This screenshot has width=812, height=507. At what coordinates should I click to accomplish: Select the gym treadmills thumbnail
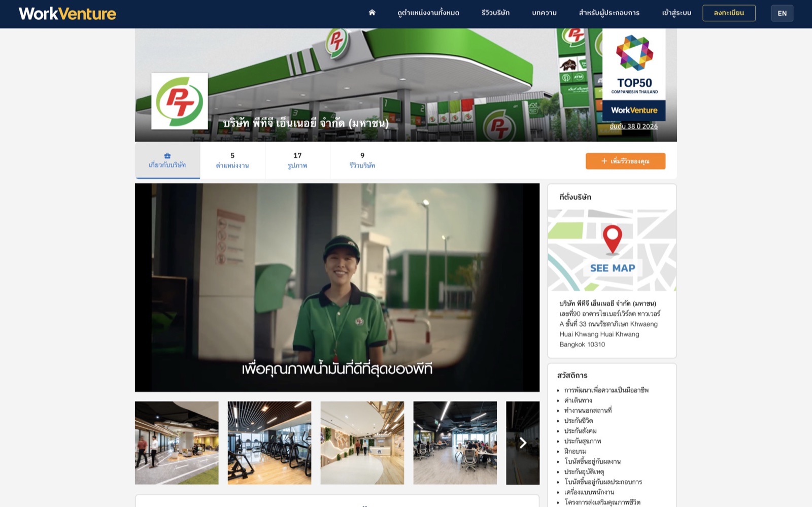pyautogui.click(x=269, y=443)
